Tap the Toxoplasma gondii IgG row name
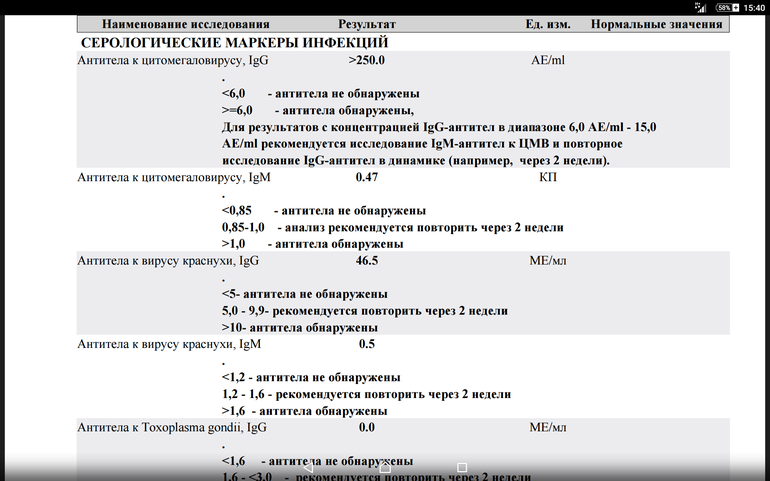The image size is (770, 481). (172, 428)
